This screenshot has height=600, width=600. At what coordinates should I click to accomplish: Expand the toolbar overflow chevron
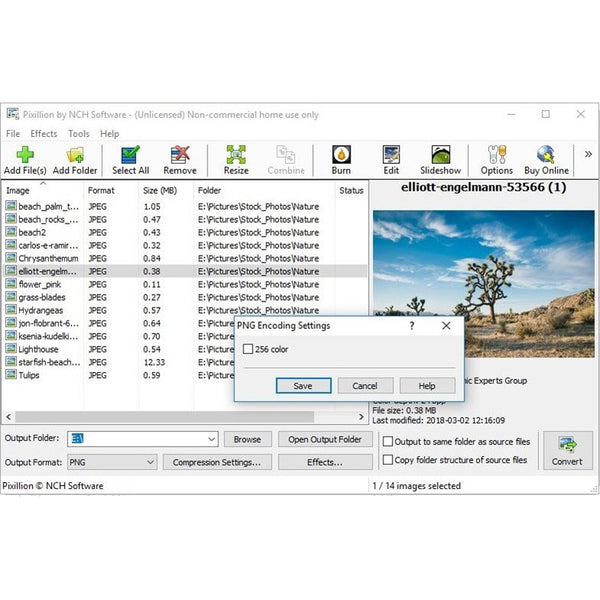coord(588,154)
